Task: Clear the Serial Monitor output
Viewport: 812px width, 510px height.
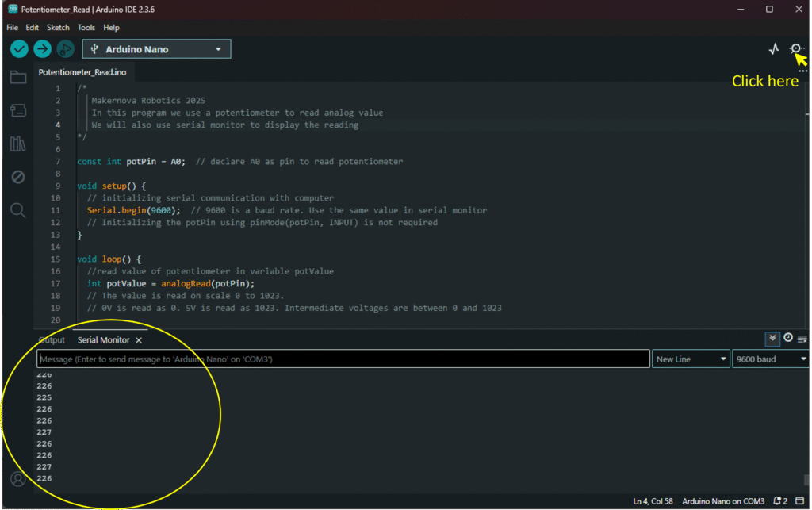Action: point(802,339)
